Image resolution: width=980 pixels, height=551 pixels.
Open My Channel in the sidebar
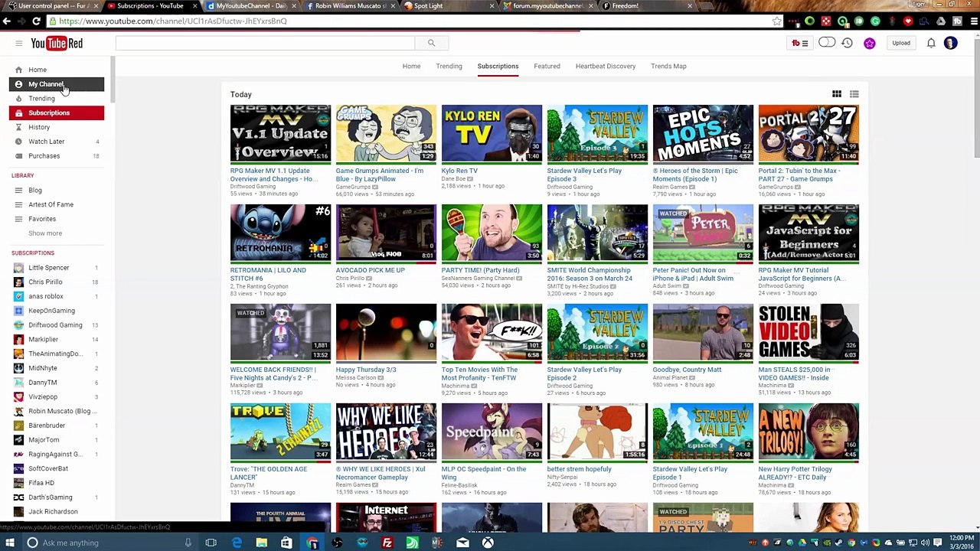[x=57, y=84]
